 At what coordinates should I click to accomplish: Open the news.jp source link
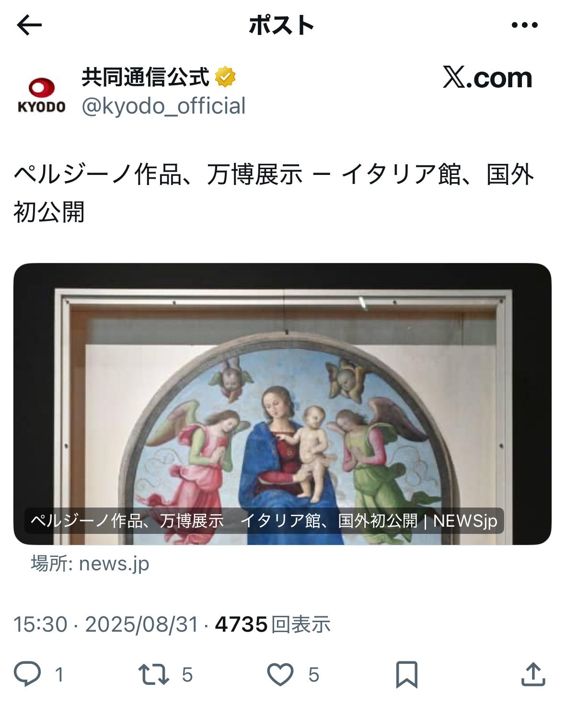(x=90, y=564)
